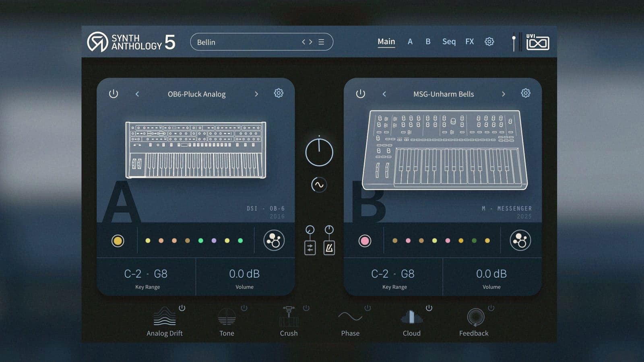Go to previous preset in top bar
The height and width of the screenshot is (362, 644).
click(304, 42)
